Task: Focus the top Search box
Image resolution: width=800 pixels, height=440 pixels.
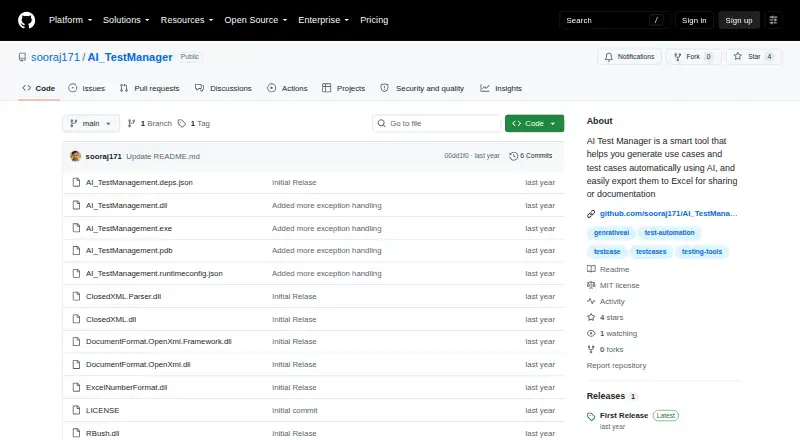Action: [614, 20]
